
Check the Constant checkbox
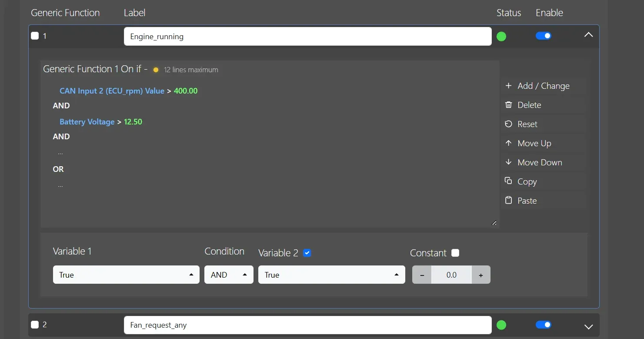click(455, 253)
